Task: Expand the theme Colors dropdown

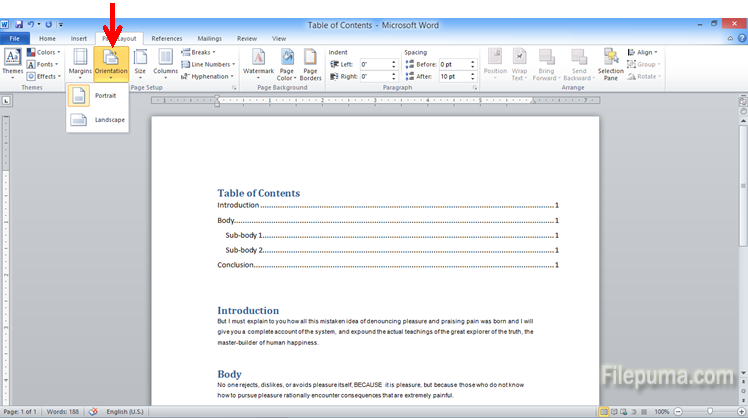Action: click(45, 52)
